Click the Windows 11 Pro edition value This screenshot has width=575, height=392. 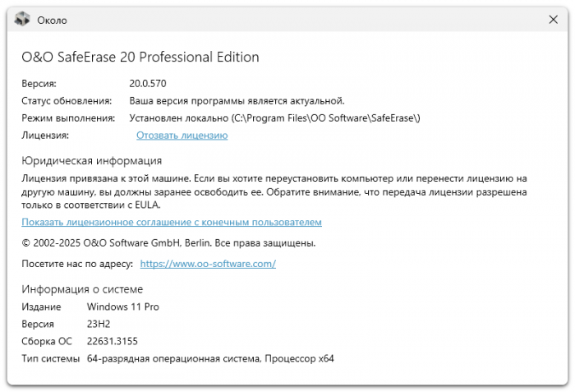click(x=123, y=307)
